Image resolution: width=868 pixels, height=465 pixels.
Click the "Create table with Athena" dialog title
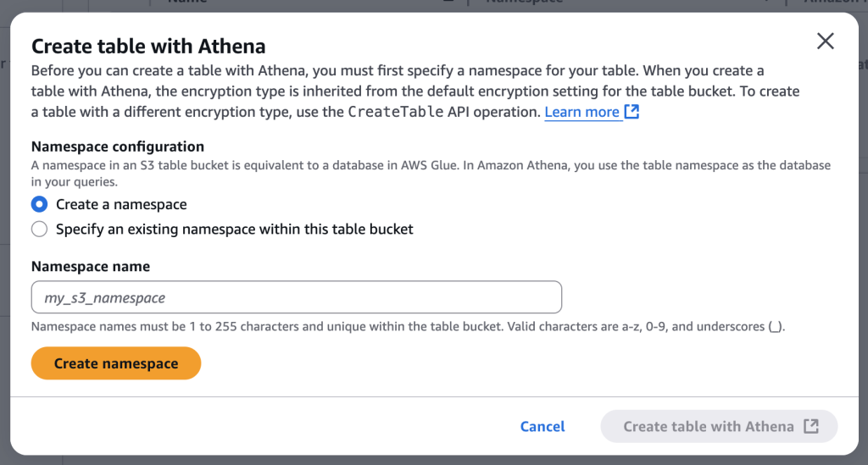(148, 46)
